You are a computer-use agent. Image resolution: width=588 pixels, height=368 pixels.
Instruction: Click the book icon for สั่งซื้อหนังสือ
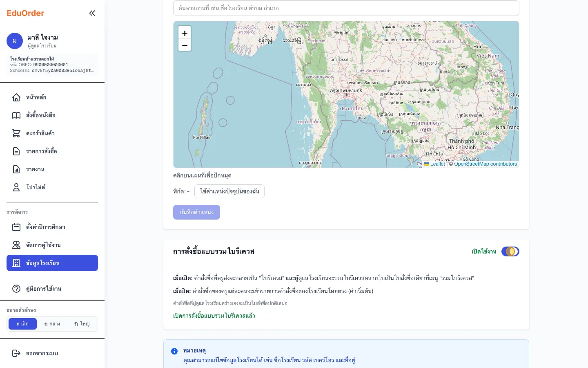click(16, 115)
